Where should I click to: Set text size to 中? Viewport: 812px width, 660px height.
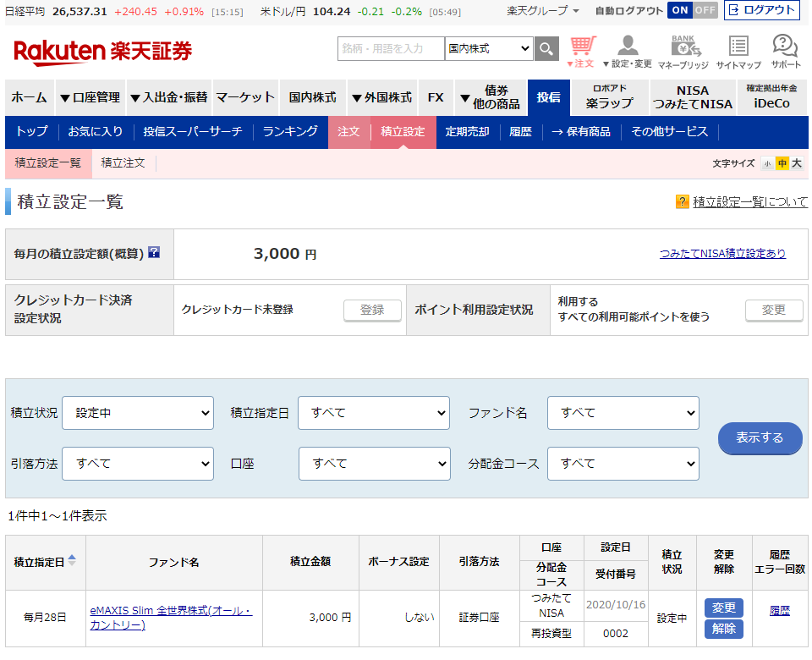782,163
